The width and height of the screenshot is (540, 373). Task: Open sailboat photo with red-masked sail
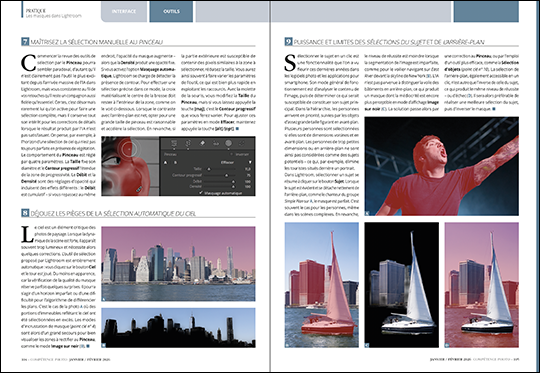pyautogui.click(x=322, y=284)
